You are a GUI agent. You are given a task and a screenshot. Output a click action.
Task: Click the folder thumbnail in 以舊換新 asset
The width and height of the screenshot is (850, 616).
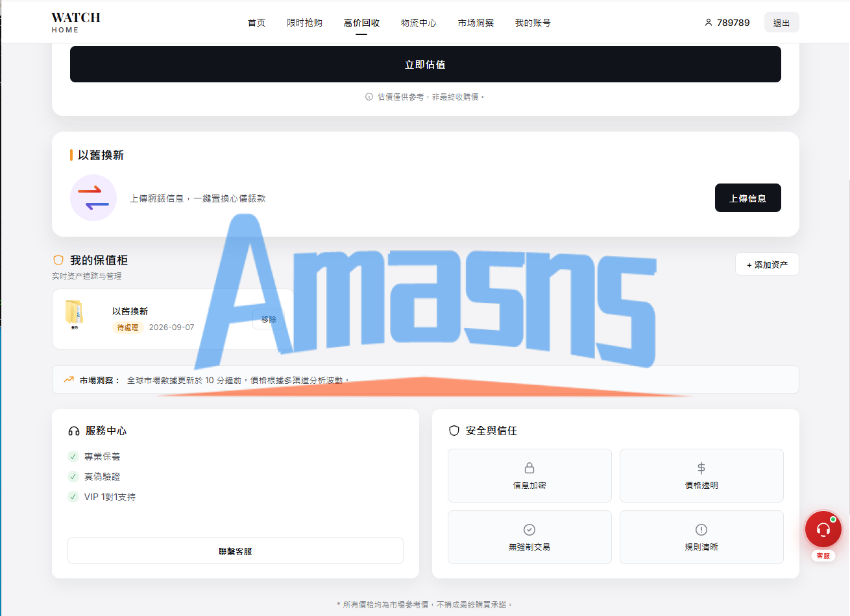click(74, 314)
